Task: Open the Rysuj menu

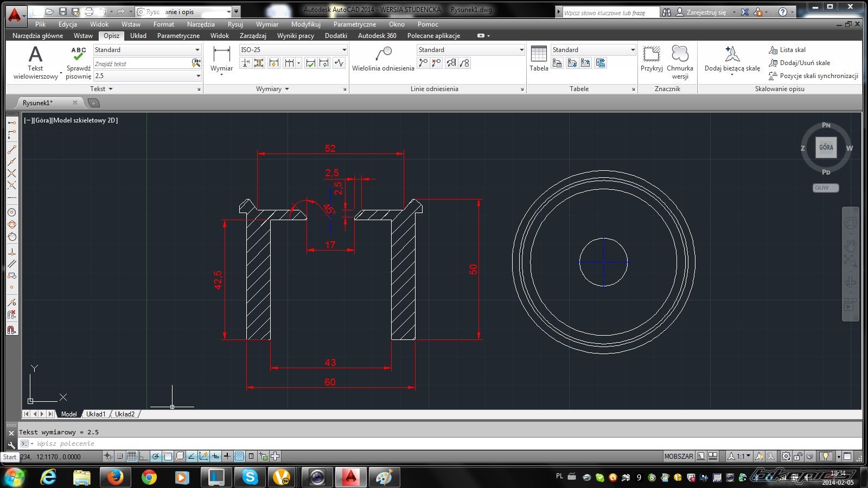Action: coord(235,24)
